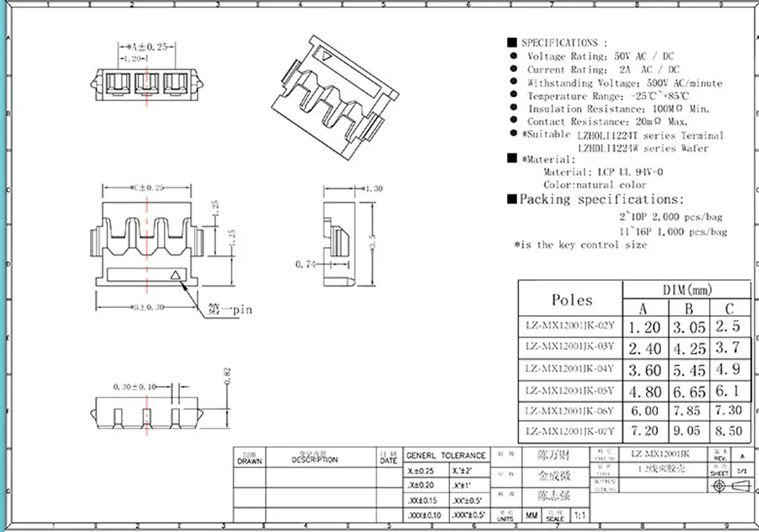The width and height of the screenshot is (759, 532).
Task: Click the "第一pin" callout label
Action: (x=230, y=310)
